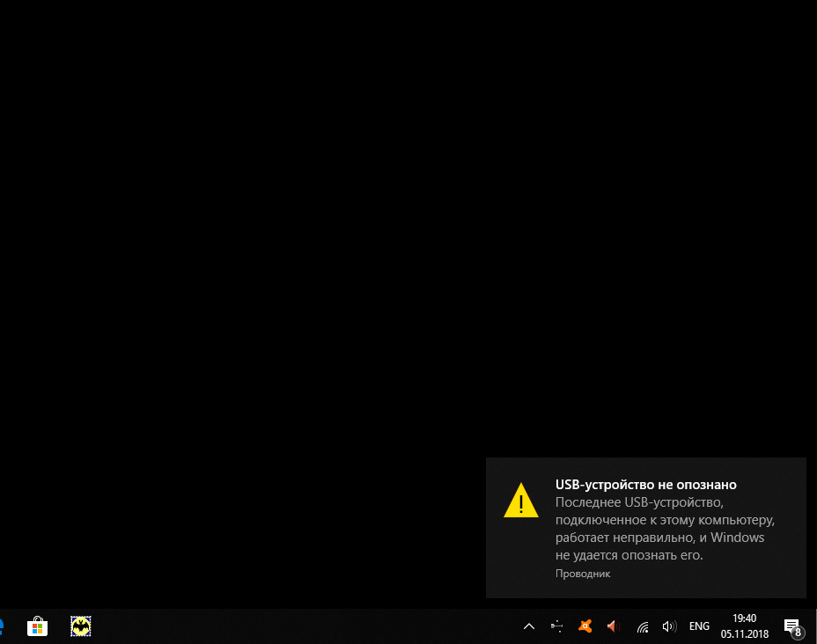Open the Wi-Fi network tray icon
This screenshot has height=644, width=817.
643,626
